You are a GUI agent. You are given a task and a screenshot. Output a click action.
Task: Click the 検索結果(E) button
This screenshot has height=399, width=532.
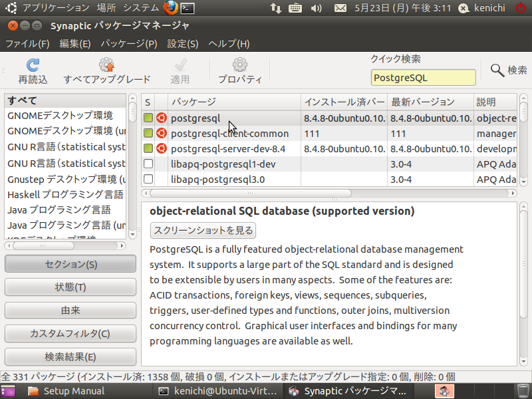(x=70, y=356)
